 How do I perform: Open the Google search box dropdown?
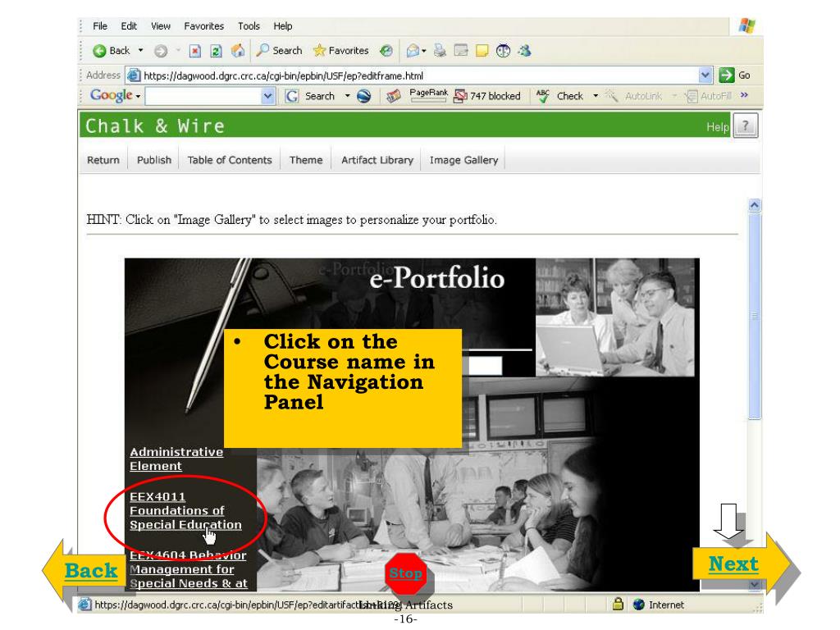tap(268, 97)
